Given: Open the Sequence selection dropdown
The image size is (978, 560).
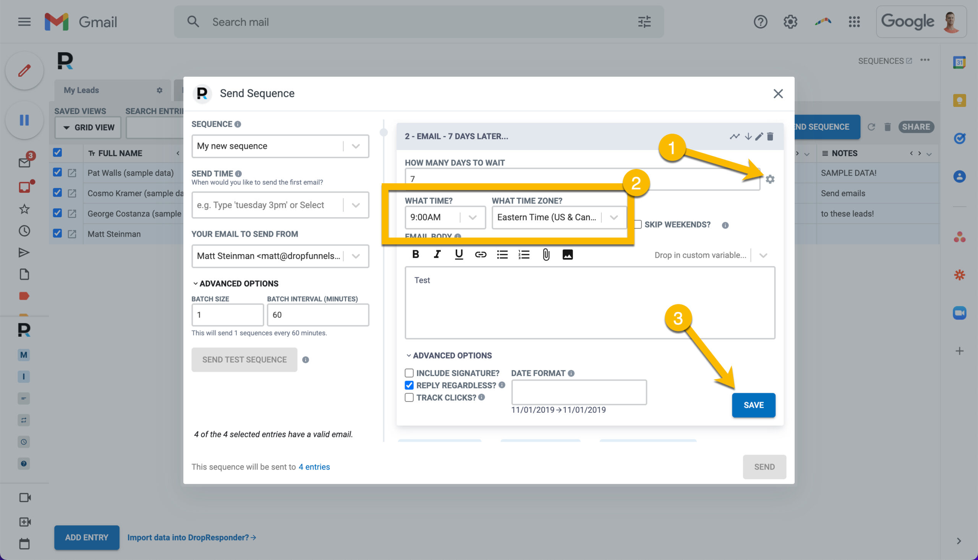Looking at the screenshot, I should [x=280, y=146].
